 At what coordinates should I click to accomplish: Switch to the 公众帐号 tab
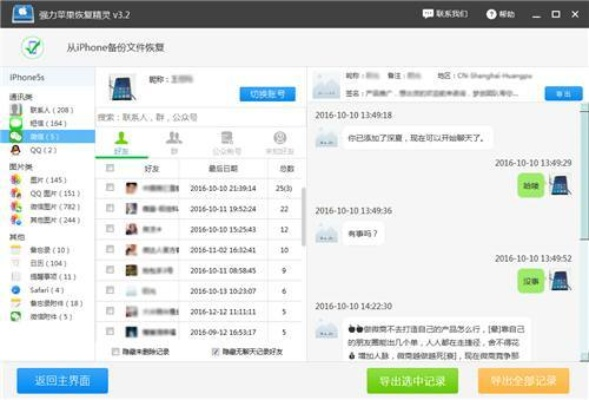[x=227, y=143]
